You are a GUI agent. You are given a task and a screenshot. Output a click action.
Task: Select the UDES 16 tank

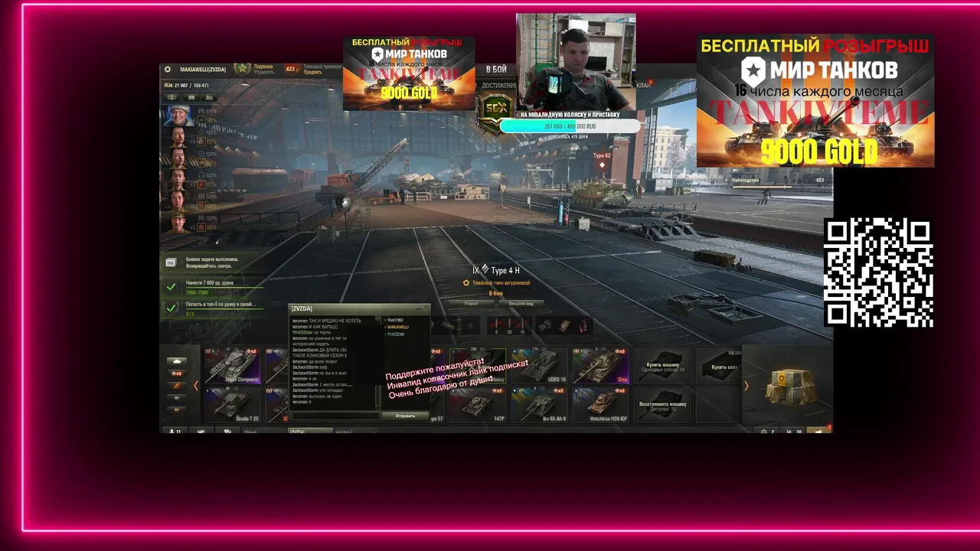coord(539,366)
